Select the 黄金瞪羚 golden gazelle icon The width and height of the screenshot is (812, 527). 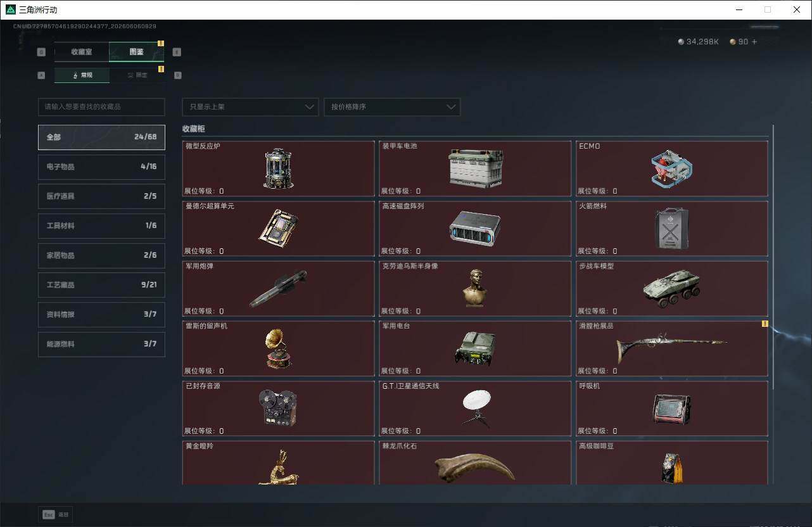[x=278, y=467]
